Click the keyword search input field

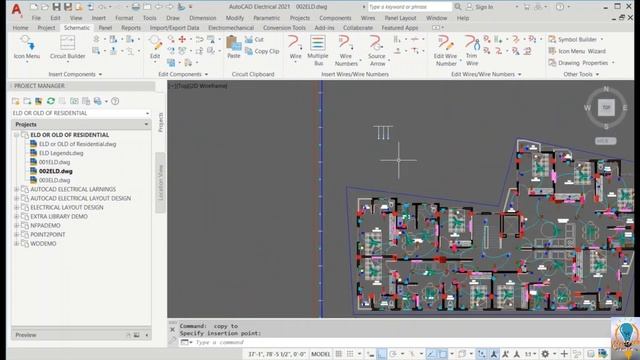pos(410,7)
